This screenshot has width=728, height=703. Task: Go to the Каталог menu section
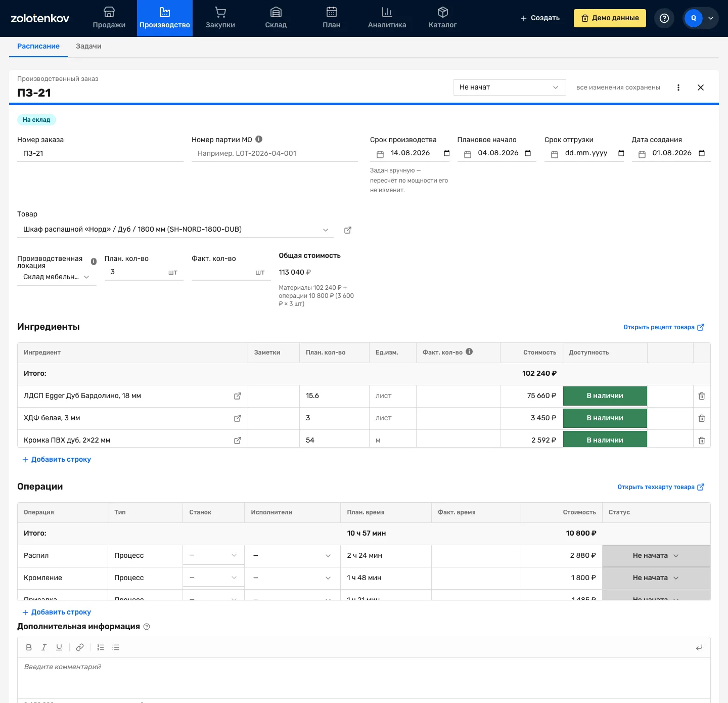click(x=443, y=18)
